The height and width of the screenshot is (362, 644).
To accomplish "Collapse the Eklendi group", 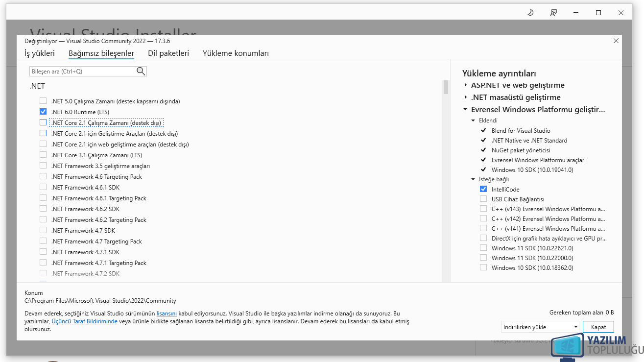I will coord(473,121).
